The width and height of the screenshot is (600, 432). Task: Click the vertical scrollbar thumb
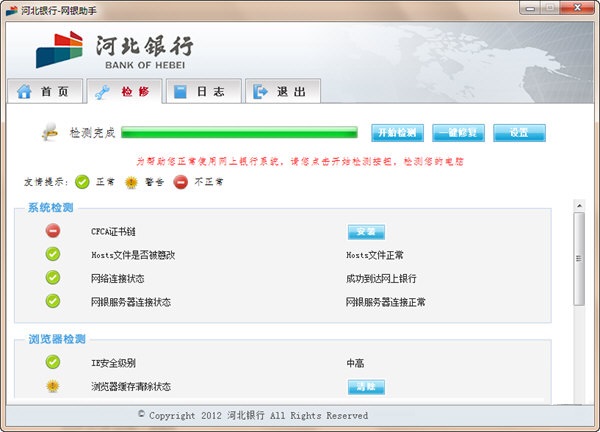point(579,259)
